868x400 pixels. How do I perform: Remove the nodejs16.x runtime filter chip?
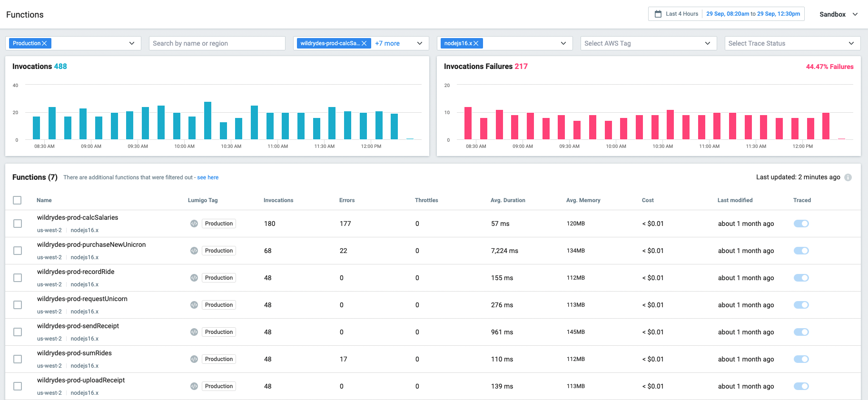(475, 43)
